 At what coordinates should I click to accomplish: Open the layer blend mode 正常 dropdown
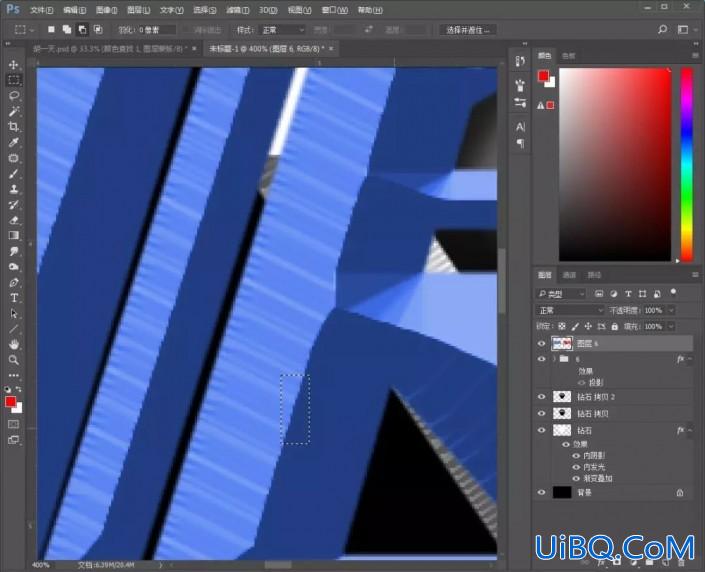[570, 310]
